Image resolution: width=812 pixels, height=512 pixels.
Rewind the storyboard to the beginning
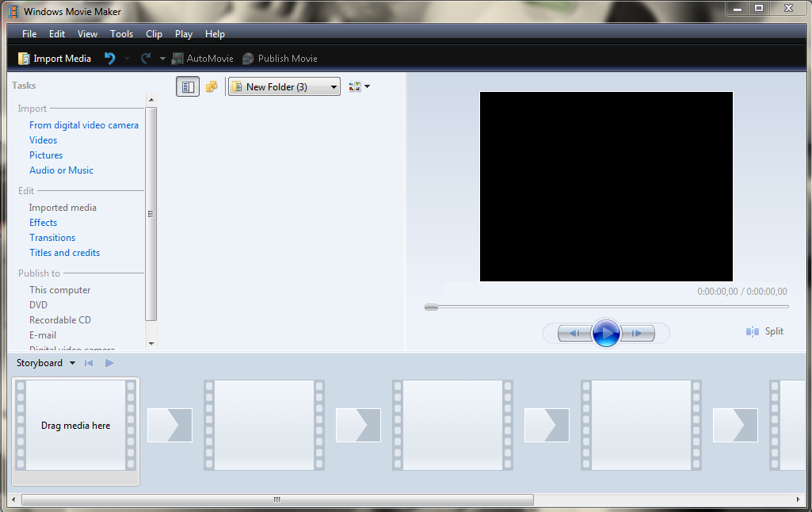click(89, 363)
